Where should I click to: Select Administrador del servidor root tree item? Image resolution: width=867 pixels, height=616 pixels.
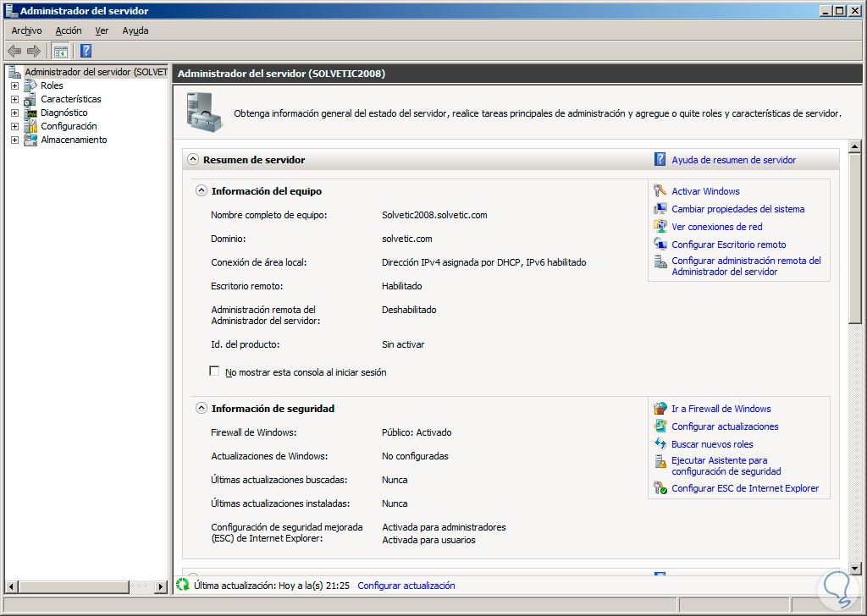coord(96,72)
